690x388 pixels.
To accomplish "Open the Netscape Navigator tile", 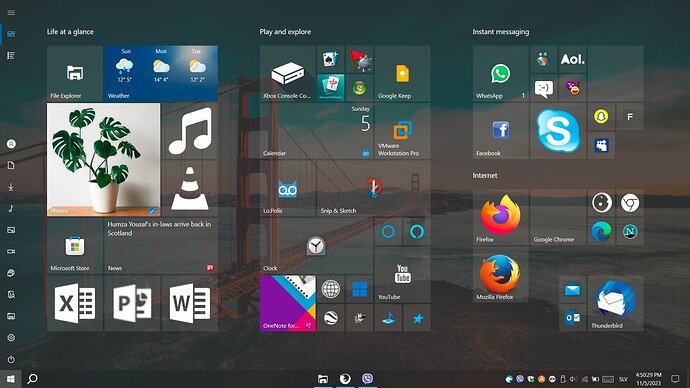I will pos(630,231).
